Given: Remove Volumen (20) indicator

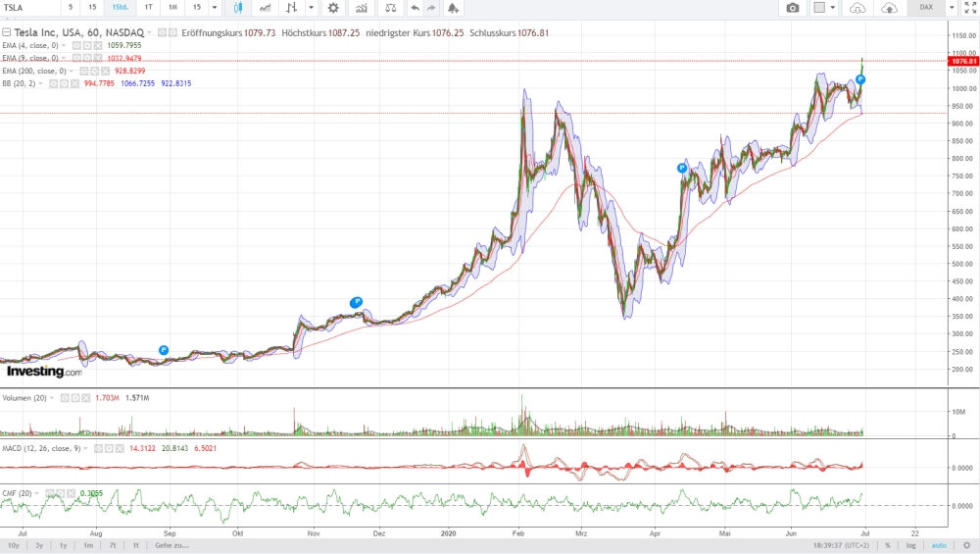Looking at the screenshot, I should (85, 398).
